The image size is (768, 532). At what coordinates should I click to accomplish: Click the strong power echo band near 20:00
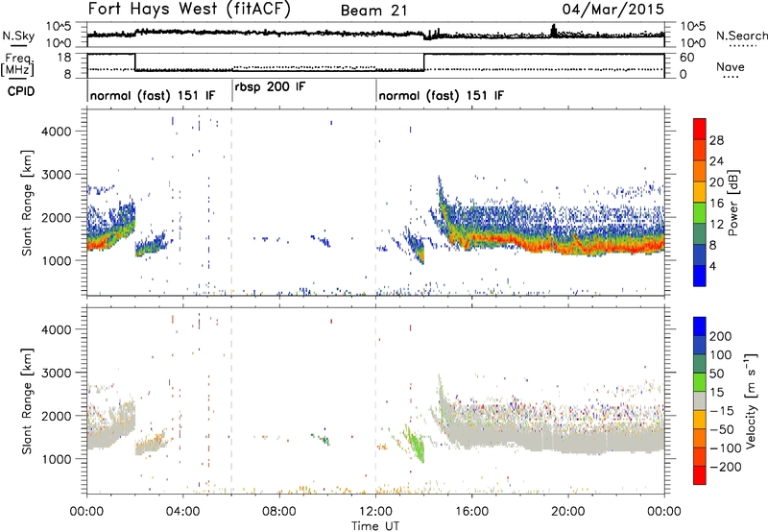[x=568, y=247]
